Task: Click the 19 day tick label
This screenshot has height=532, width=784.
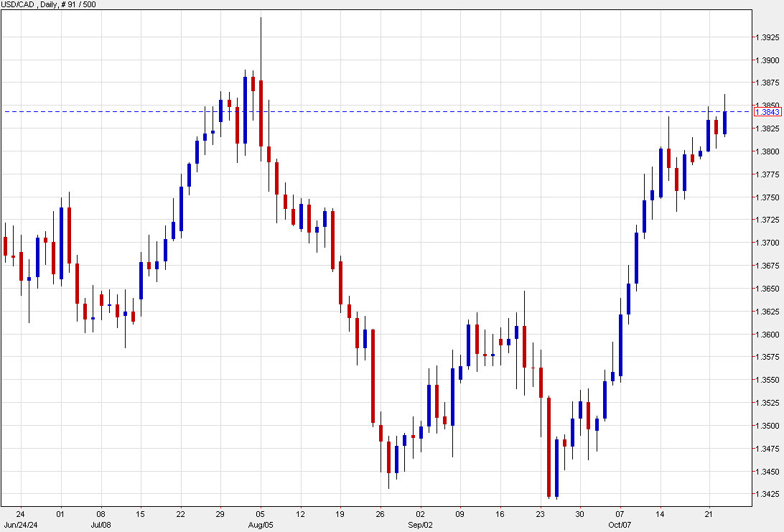Action: click(340, 514)
